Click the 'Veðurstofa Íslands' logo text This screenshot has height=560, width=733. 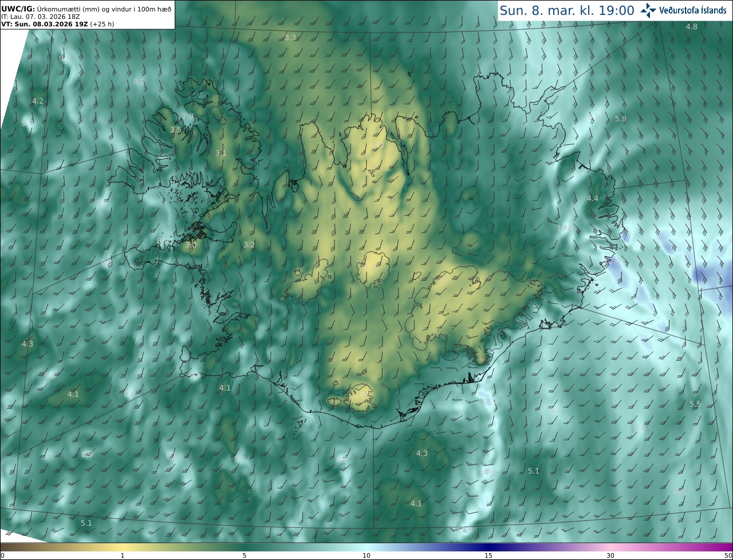click(x=692, y=10)
